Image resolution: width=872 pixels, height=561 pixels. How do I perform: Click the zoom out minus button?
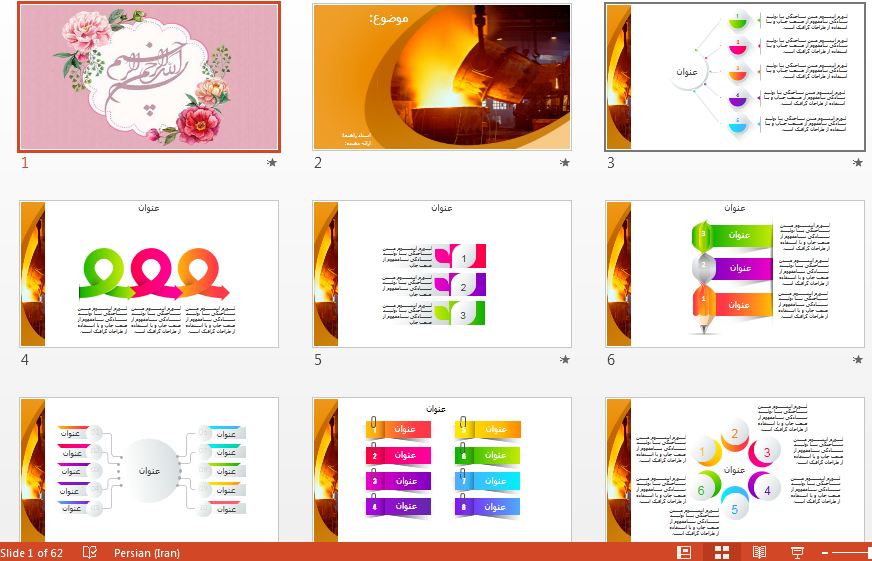[x=827, y=552]
